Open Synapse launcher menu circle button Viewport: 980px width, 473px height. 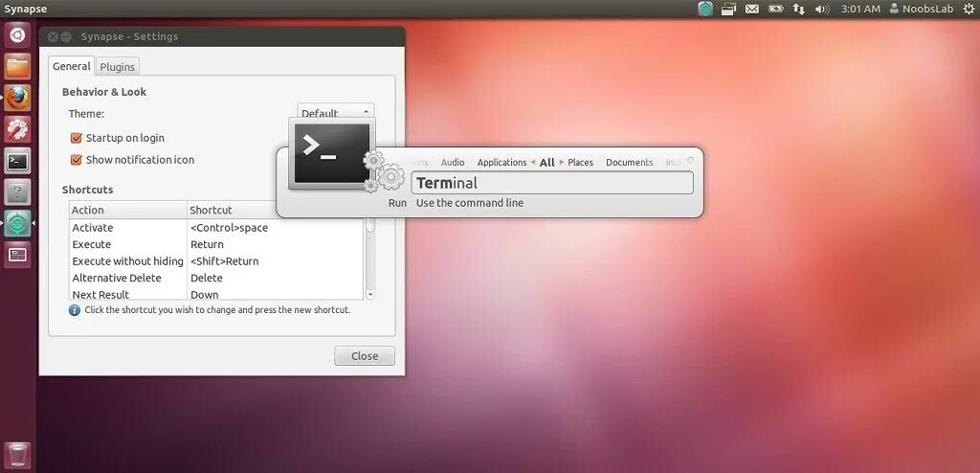pyautogui.click(x=691, y=161)
